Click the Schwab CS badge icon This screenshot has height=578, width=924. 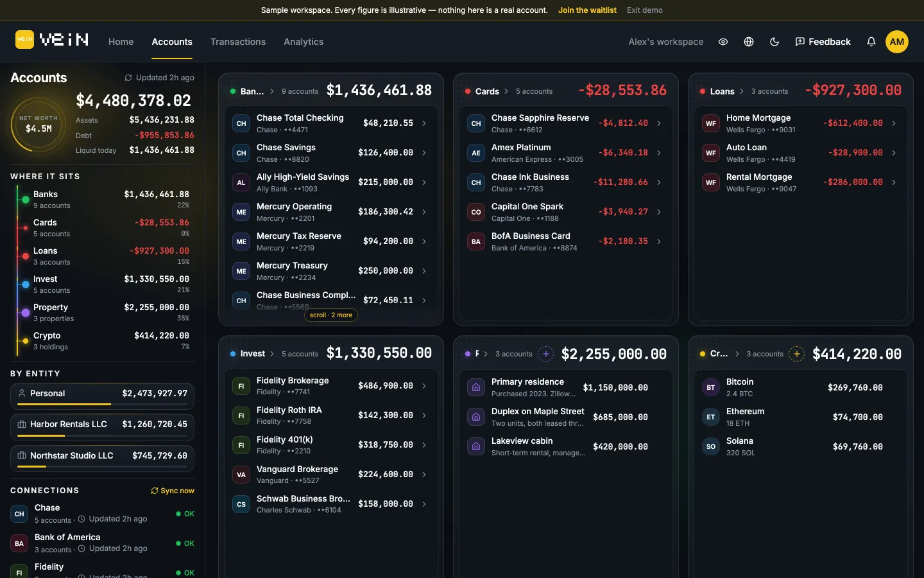(x=241, y=504)
